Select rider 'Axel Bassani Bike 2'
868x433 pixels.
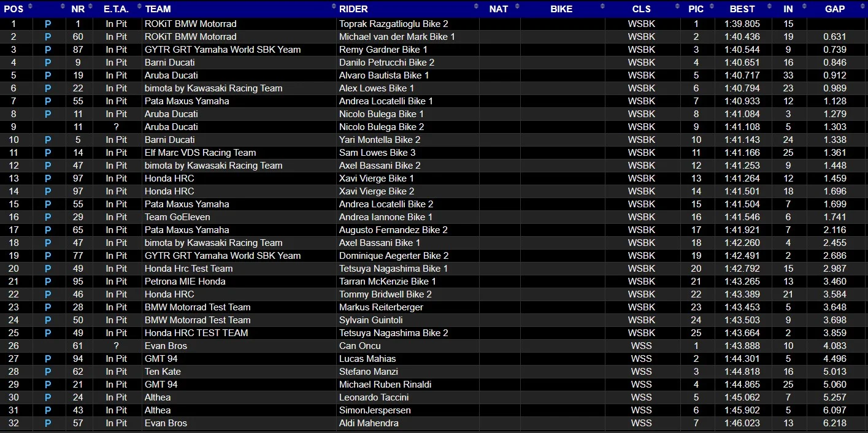380,166
